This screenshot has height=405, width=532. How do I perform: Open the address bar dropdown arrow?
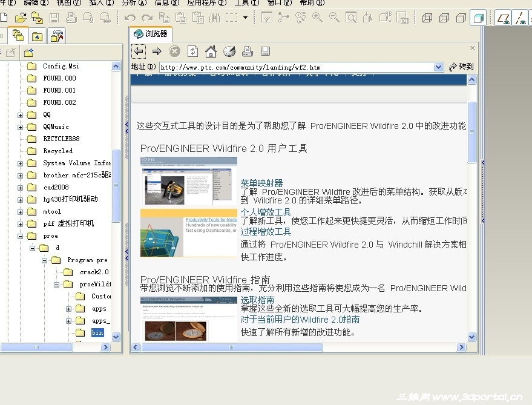[438, 67]
